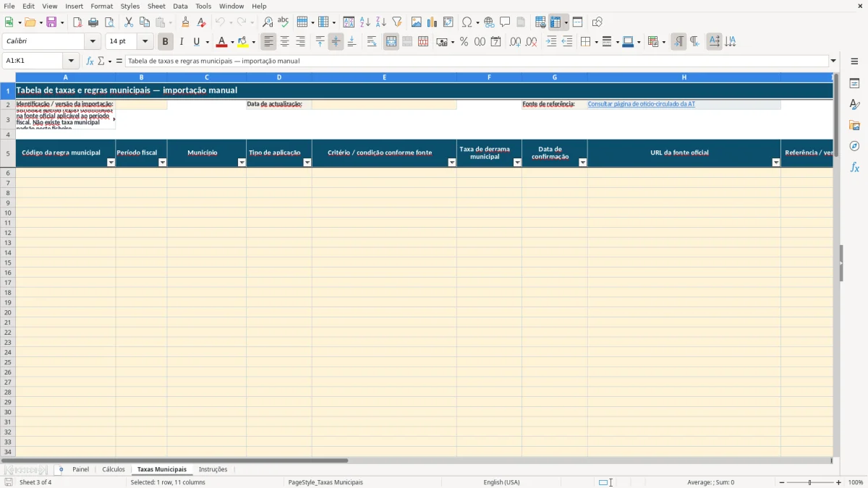
Task: Export directly as PDF
Action: tap(77, 22)
